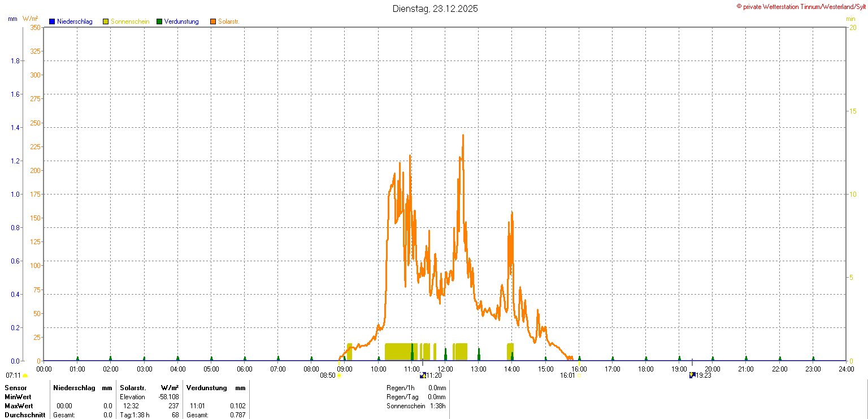Click the moon icon next to 19:23
The width and height of the screenshot is (868, 419).
[692, 375]
